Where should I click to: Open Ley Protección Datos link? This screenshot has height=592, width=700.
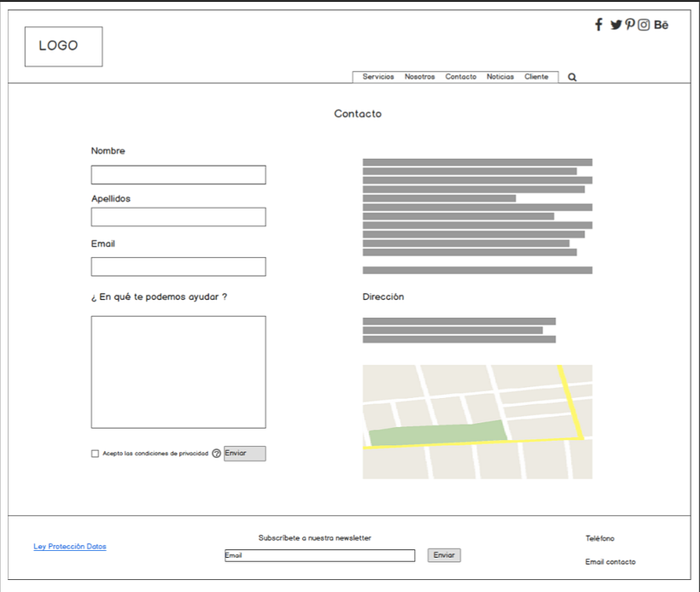click(70, 547)
